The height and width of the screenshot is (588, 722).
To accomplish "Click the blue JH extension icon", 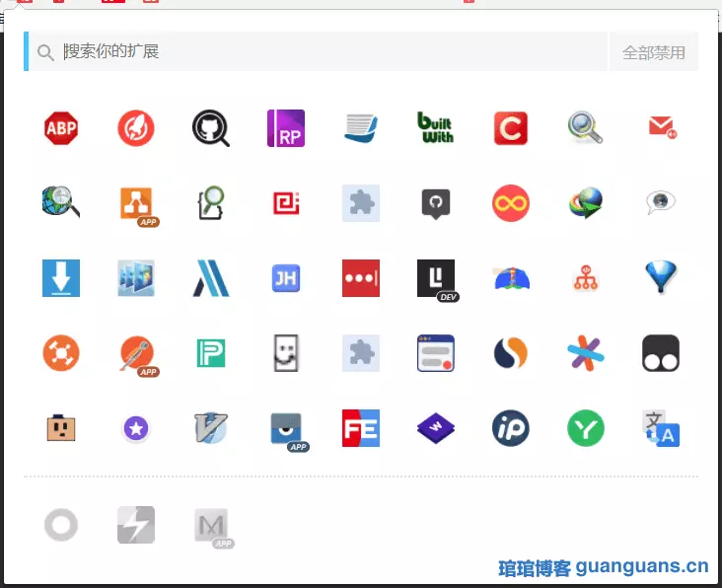I will point(286,278).
